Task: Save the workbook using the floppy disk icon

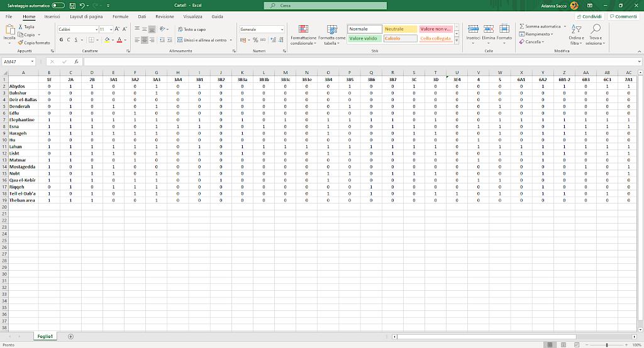Action: click(72, 6)
